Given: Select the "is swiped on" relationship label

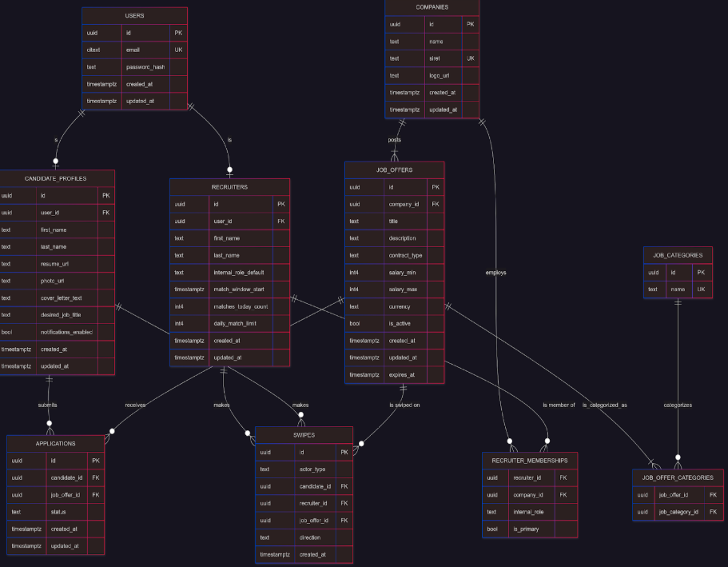Looking at the screenshot, I should point(404,405).
